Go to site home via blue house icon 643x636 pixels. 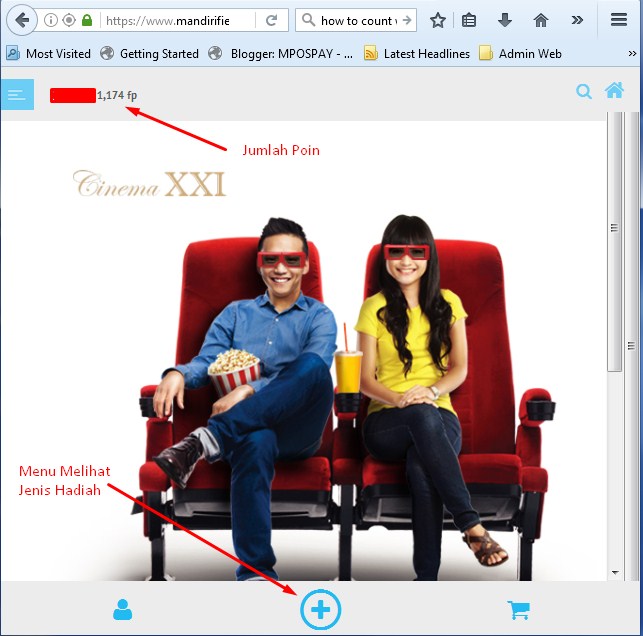pyautogui.click(x=614, y=90)
